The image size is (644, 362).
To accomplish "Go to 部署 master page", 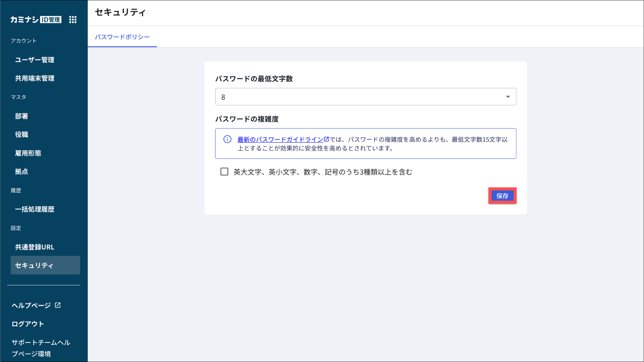I will [x=21, y=116].
